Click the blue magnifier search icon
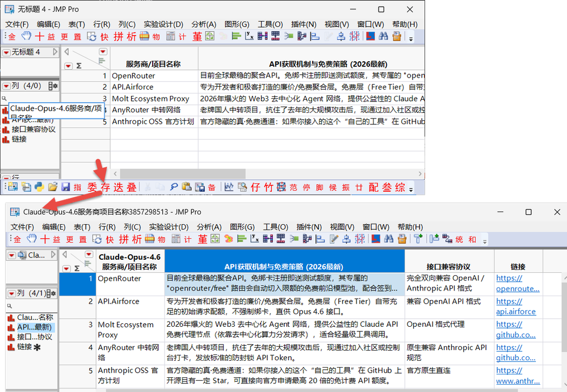Image resolution: width=567 pixels, height=392 pixels. click(x=174, y=187)
